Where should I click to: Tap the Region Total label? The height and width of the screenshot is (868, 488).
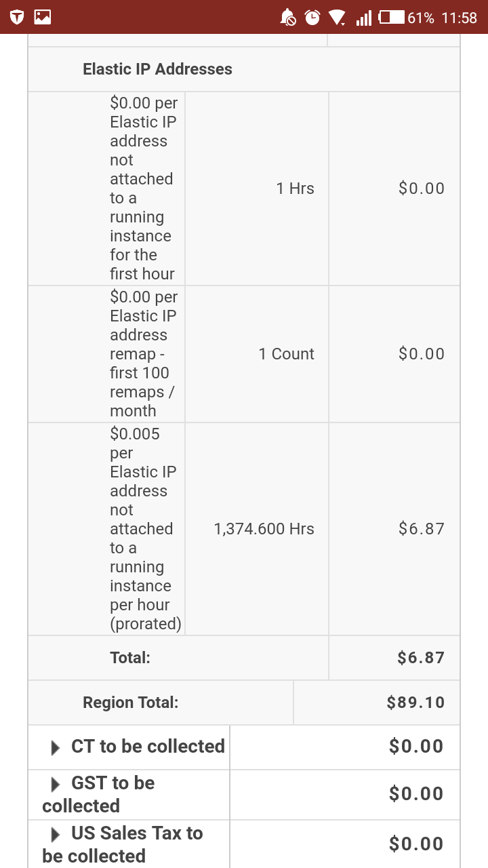130,703
